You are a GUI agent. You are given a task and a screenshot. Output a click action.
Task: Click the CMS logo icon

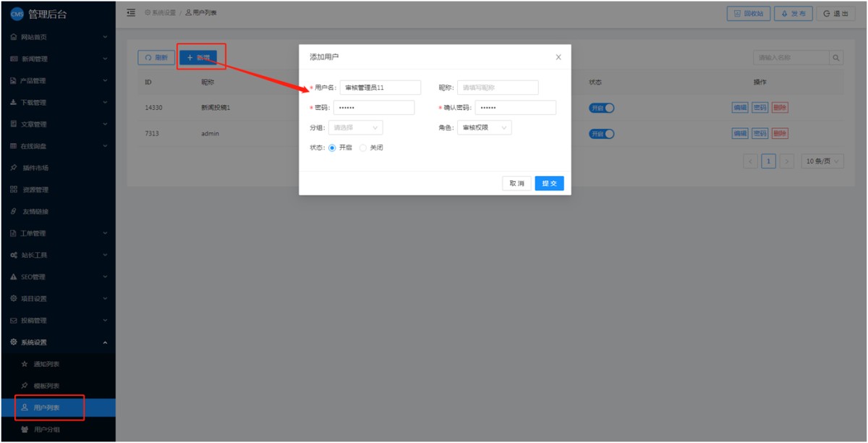16,14
